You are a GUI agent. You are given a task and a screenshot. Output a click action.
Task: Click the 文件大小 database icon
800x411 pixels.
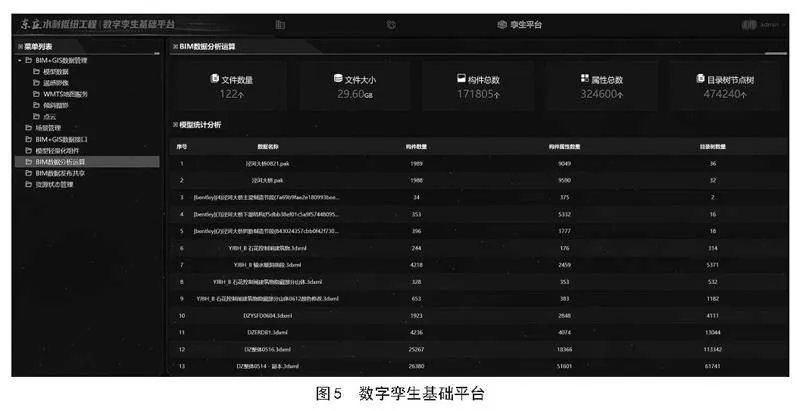tap(338, 79)
